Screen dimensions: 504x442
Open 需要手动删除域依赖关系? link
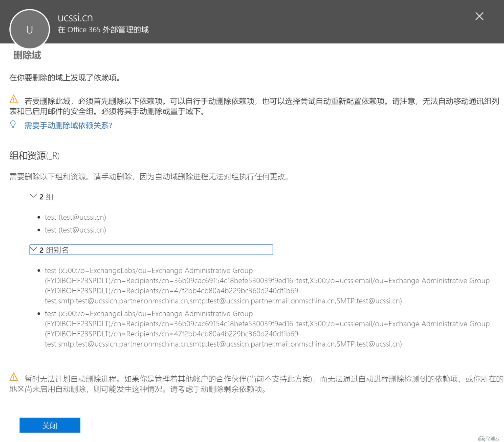68,125
